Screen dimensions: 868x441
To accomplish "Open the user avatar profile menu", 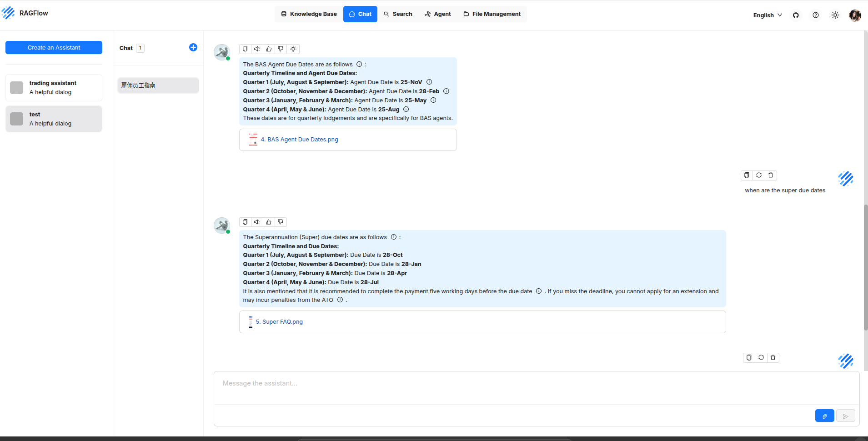I will (855, 15).
